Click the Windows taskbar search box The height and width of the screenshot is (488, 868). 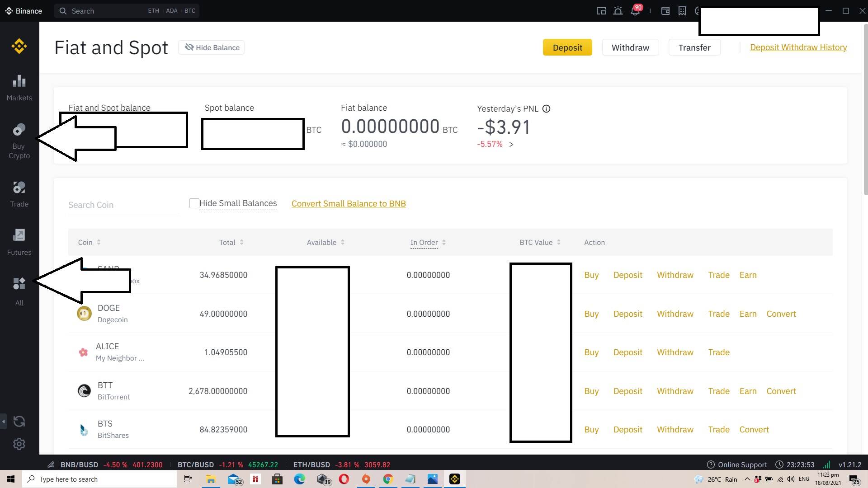(99, 479)
